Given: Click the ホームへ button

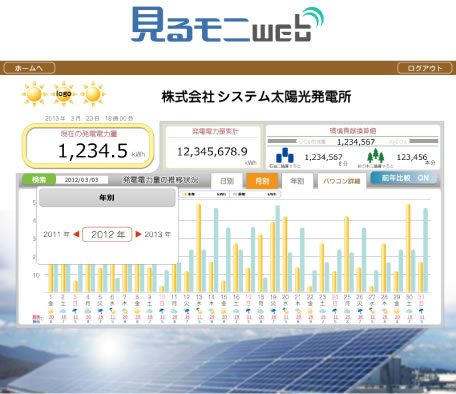Looking at the screenshot, I should tap(29, 68).
